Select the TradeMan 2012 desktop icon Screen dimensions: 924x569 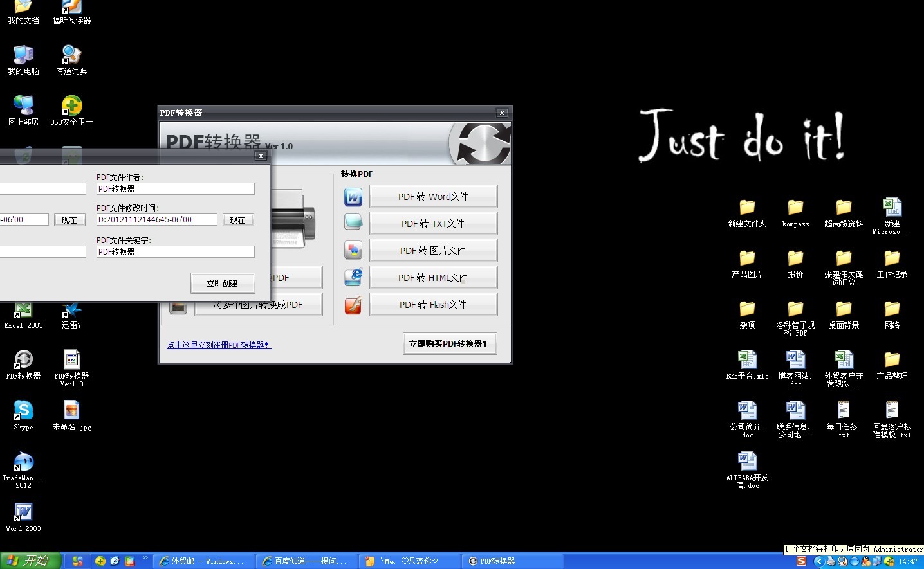[23, 470]
